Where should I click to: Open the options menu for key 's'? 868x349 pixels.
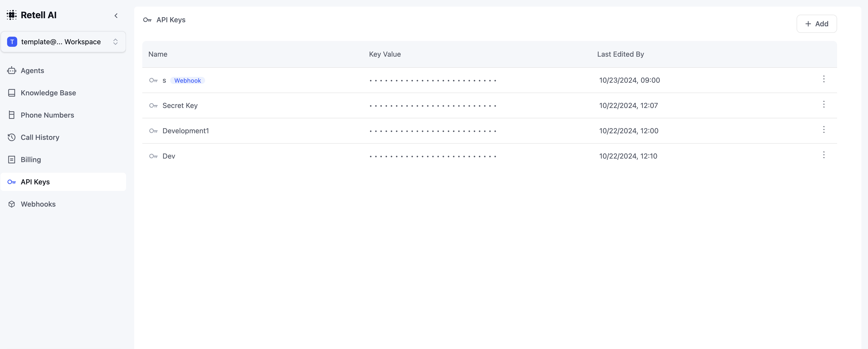tap(824, 79)
